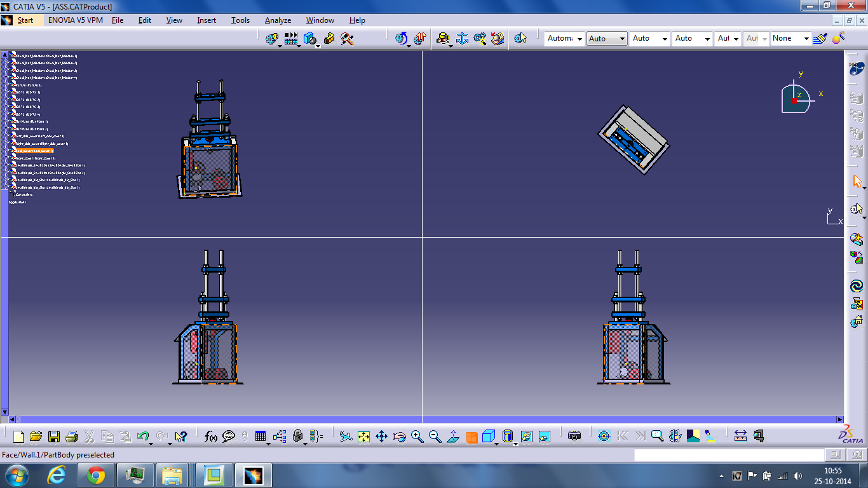Open the Insert menu
Viewport: 868px width, 488px height.
click(207, 20)
